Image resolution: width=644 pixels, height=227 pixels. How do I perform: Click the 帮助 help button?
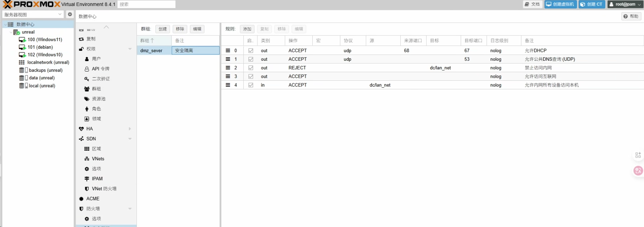(631, 16)
